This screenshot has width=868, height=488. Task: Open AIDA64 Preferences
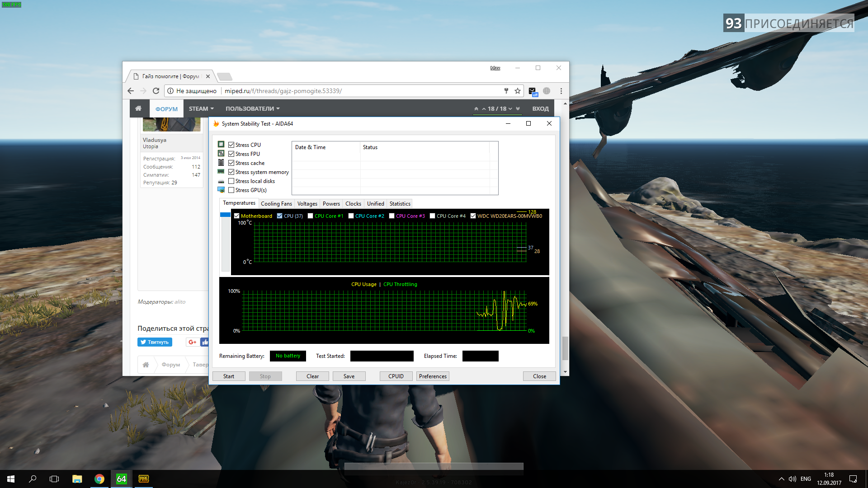pos(433,376)
